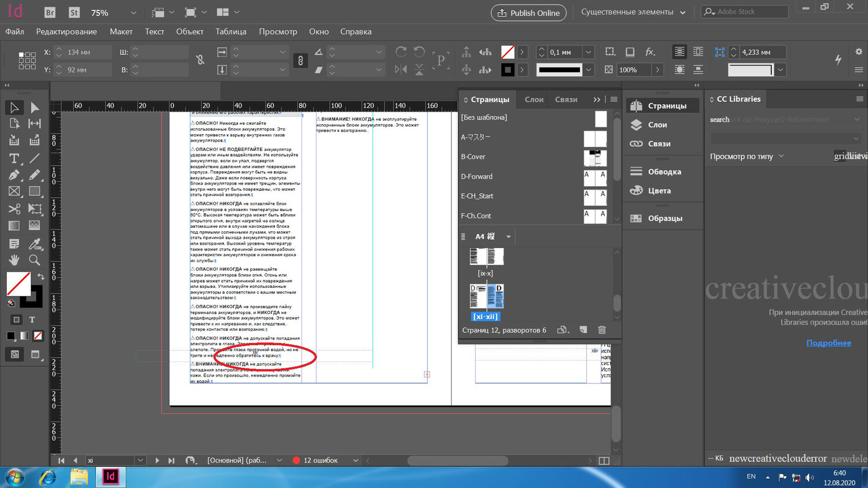Select the Line tool
Viewport: 868px width, 488px height.
[x=35, y=158]
